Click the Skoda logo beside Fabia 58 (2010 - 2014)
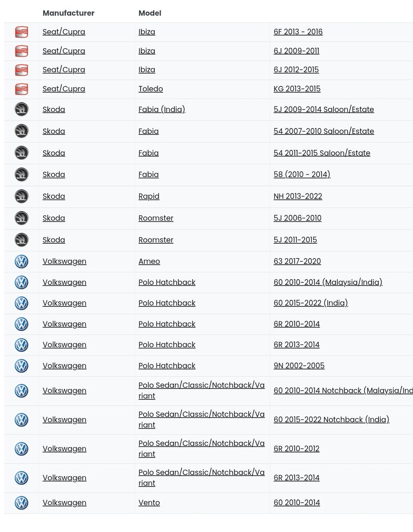 pos(22,174)
